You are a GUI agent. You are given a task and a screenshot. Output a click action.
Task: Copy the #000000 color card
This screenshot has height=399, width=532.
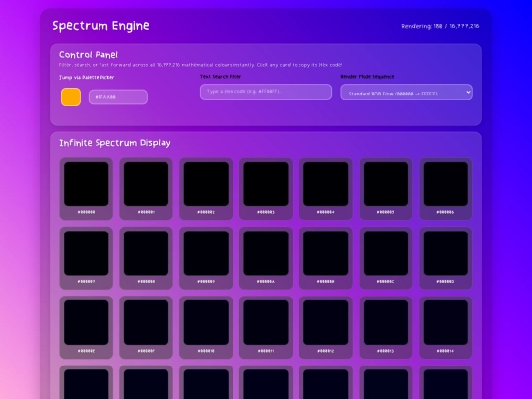[x=87, y=188]
